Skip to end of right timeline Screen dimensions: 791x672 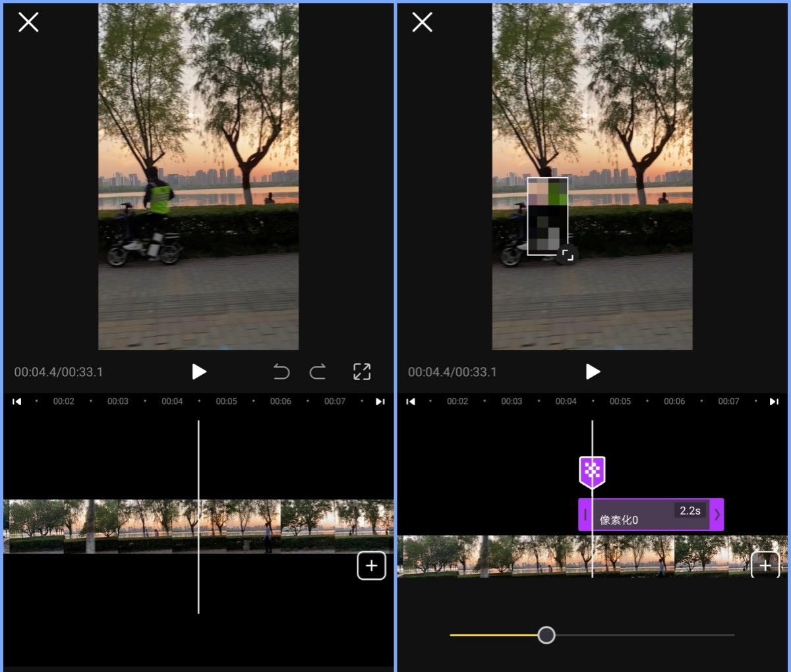pyautogui.click(x=774, y=401)
